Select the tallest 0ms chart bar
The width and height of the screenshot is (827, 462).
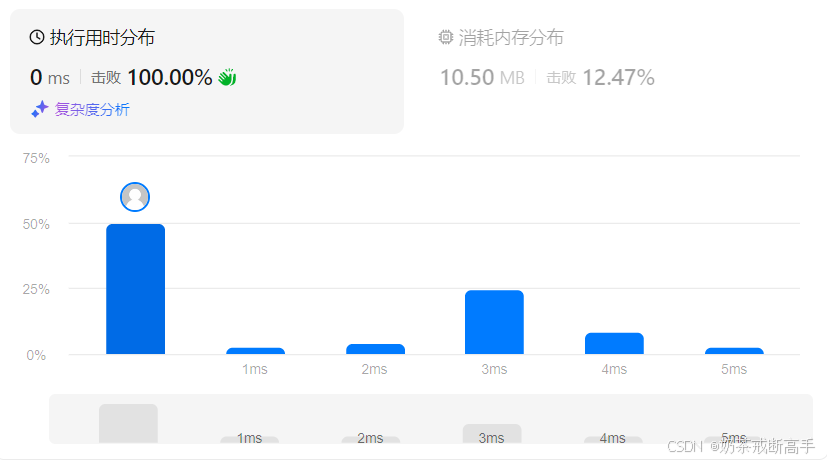point(136,289)
